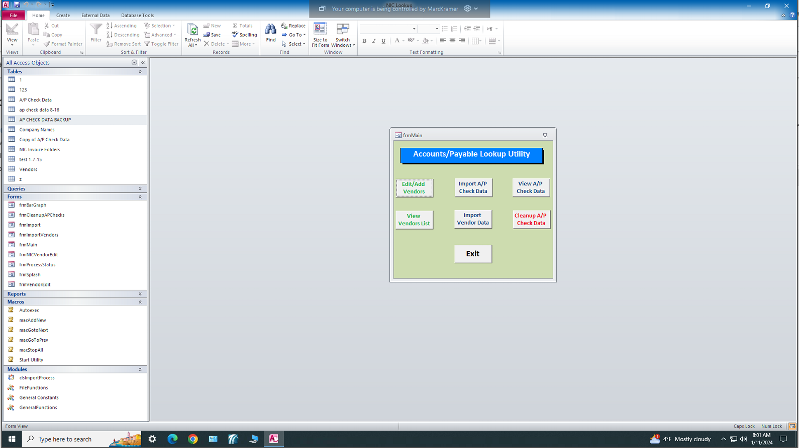The image size is (799, 448).
Task: Open the Go To menu in Find group
Action: coord(294,35)
